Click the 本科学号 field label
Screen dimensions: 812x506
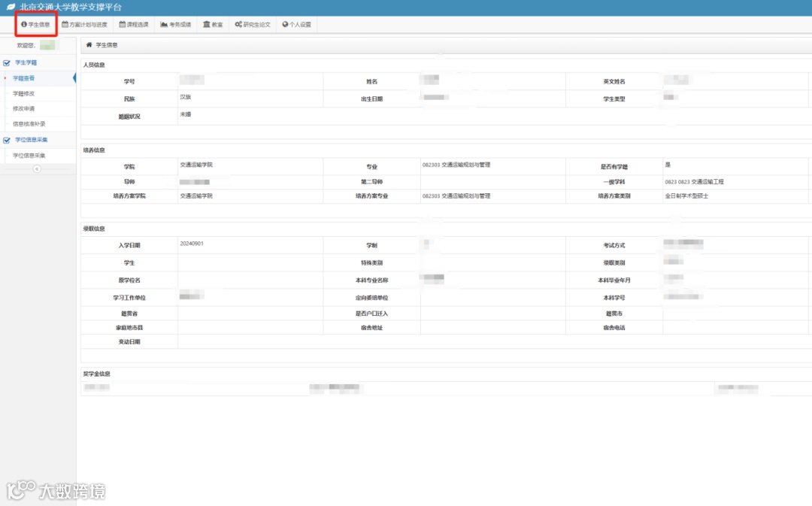point(614,298)
